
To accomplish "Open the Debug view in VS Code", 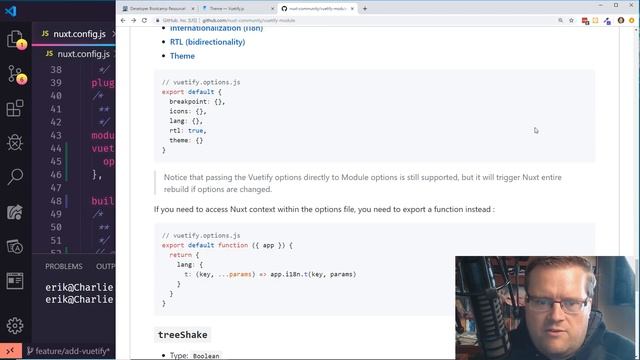I will point(15,142).
